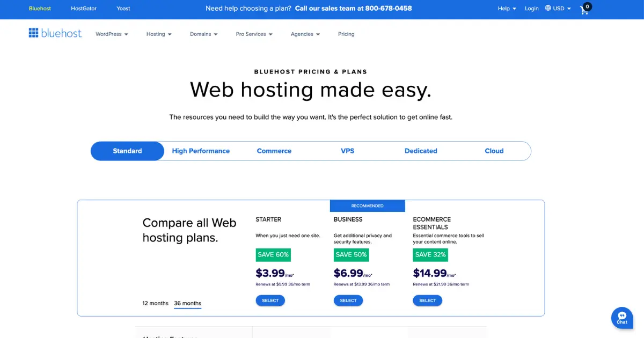Open the Pricing page link
This screenshot has width=644, height=338.
pos(346,34)
